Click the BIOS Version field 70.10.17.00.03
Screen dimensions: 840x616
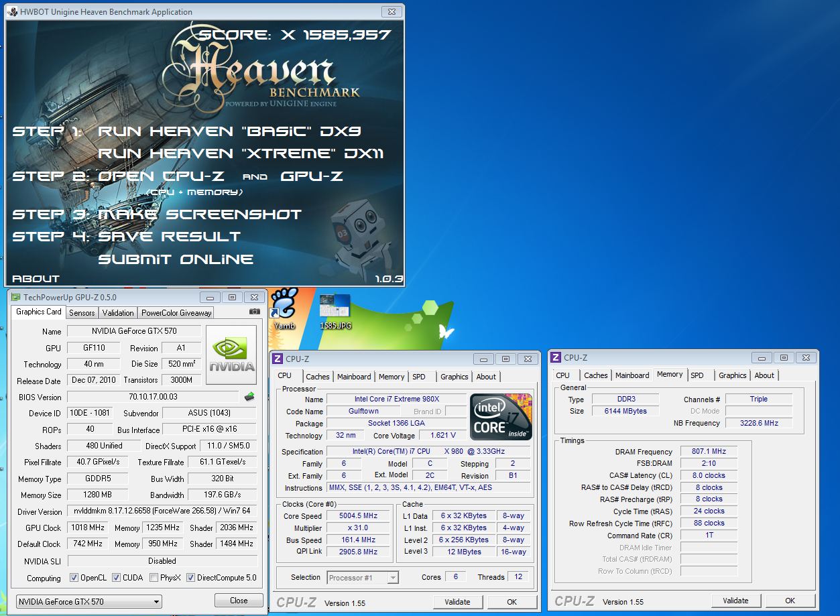[153, 397]
